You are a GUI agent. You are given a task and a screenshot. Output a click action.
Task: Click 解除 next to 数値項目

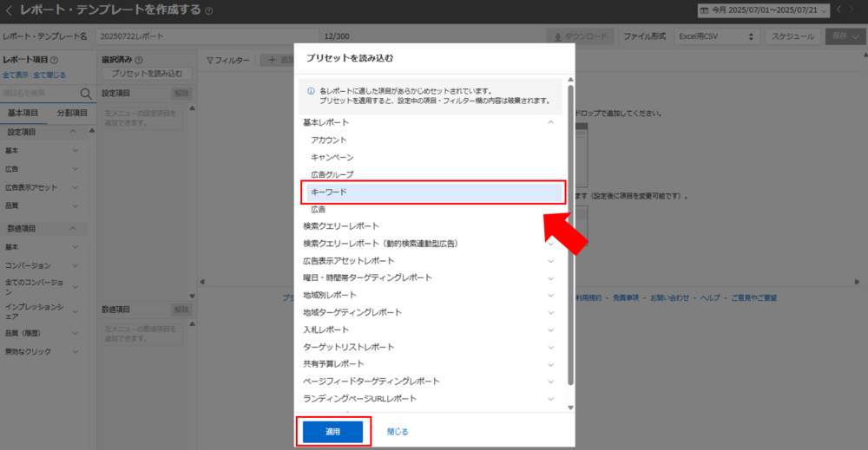[181, 310]
